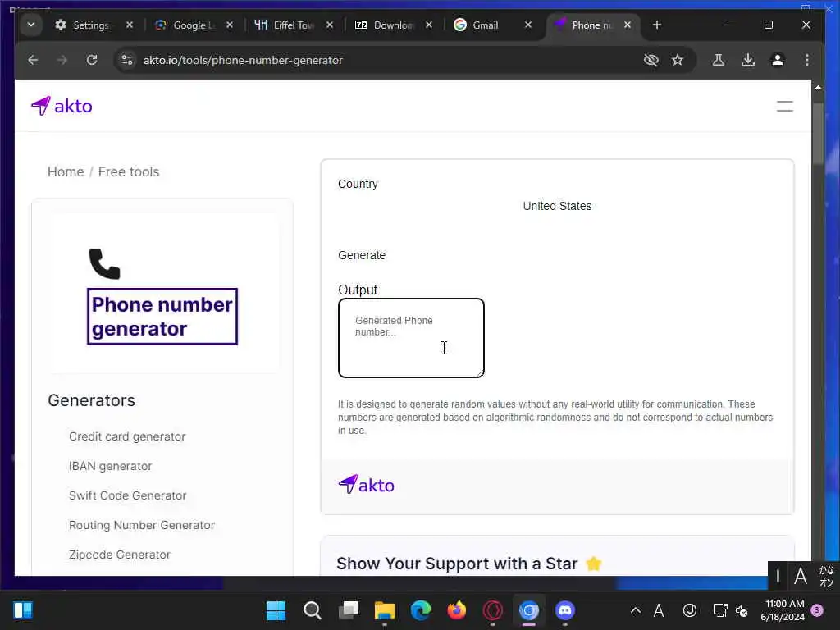Click the page vertical scrollbar thumb
This screenshot has height=630, width=840.
[x=818, y=134]
